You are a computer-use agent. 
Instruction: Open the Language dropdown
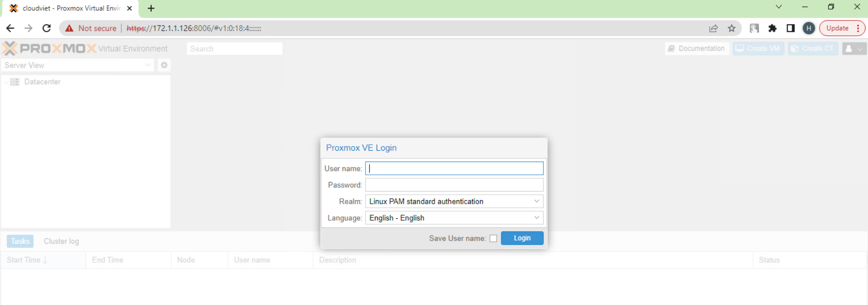(x=454, y=218)
